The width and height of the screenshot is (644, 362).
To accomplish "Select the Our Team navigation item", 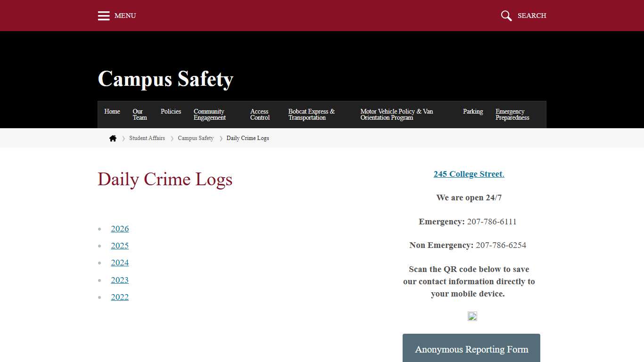I will point(139,114).
